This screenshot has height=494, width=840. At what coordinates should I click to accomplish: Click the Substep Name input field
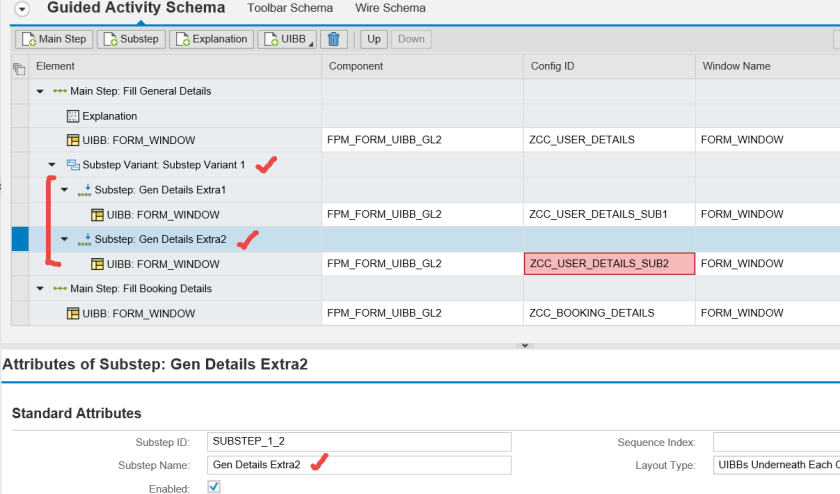click(359, 465)
